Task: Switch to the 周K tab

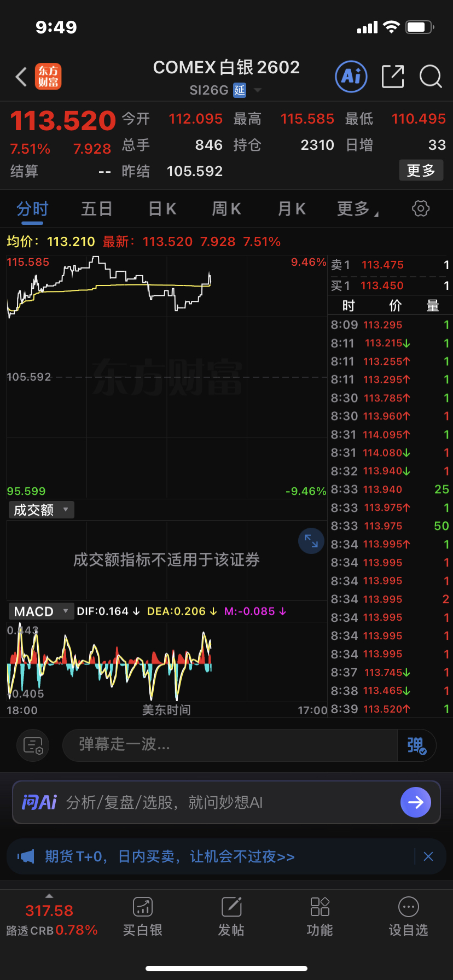Action: [226, 208]
